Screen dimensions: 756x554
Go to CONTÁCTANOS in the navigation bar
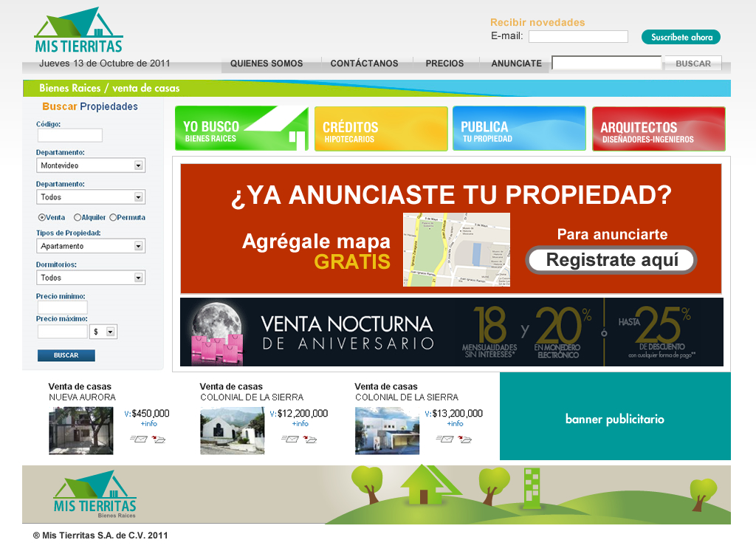364,64
